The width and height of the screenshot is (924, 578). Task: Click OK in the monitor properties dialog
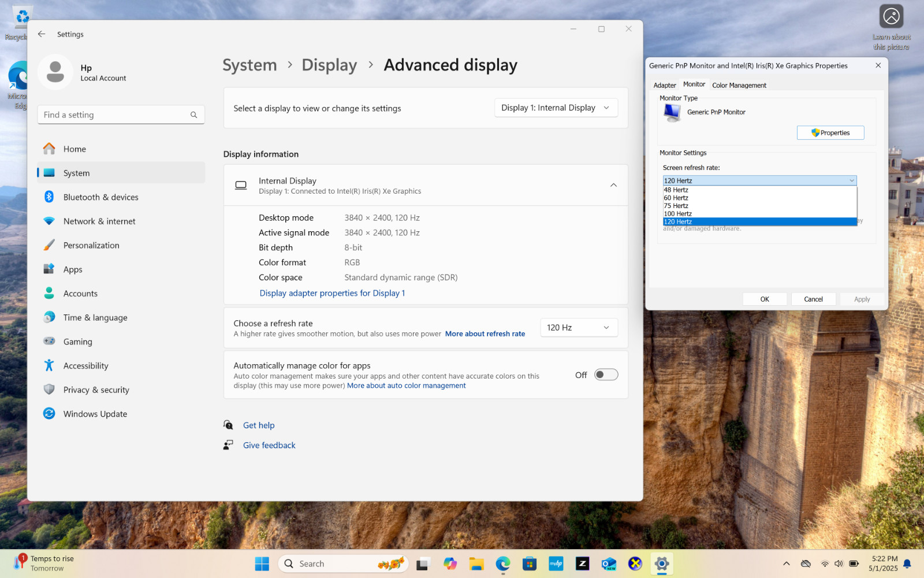[765, 299]
